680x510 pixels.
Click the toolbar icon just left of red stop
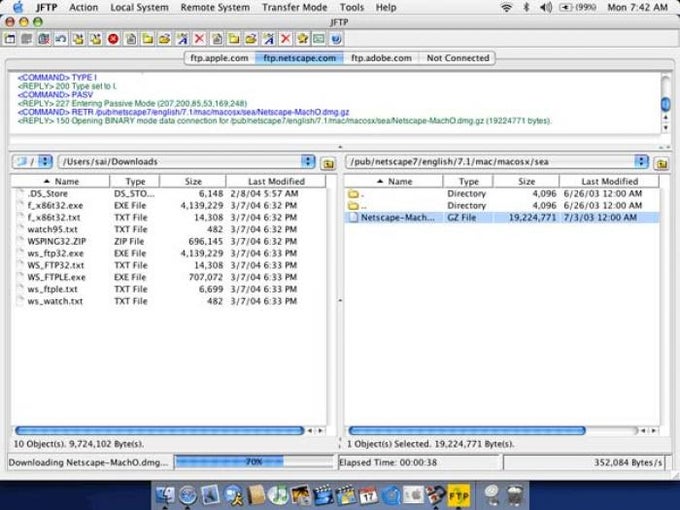96,39
